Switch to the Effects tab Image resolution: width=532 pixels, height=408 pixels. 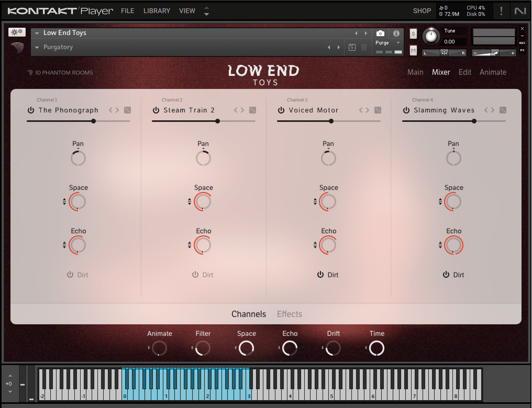pyautogui.click(x=290, y=314)
